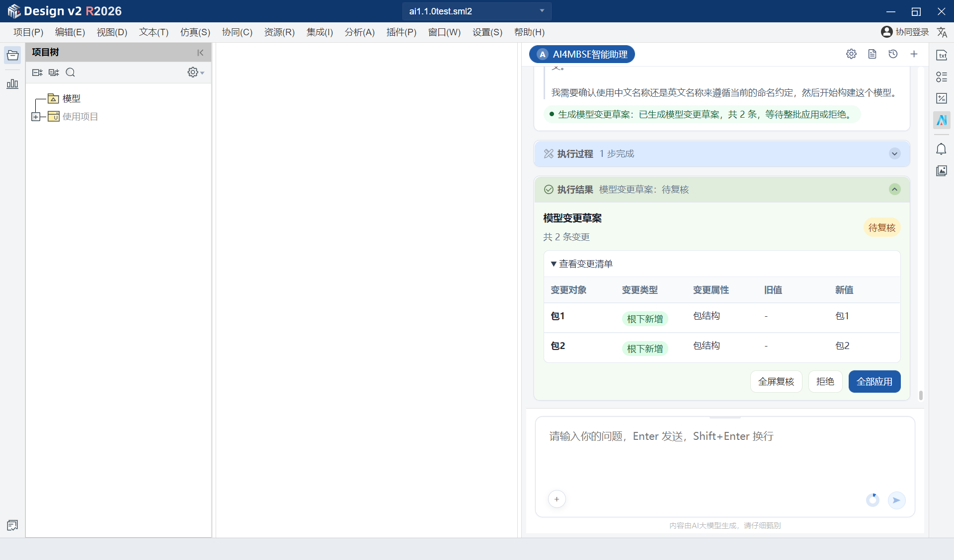The width and height of the screenshot is (954, 560).
Task: Click the 拒绝 button
Action: click(x=825, y=382)
